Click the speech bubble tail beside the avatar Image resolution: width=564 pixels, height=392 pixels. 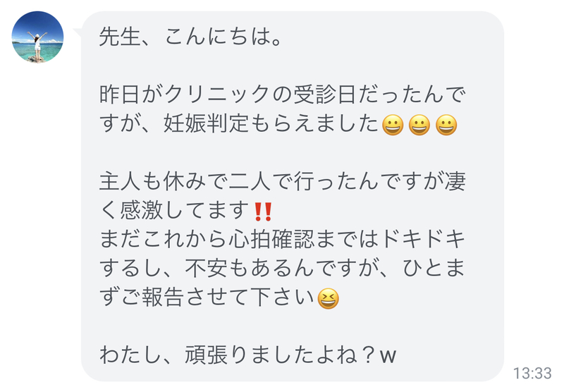pyautogui.click(x=78, y=32)
